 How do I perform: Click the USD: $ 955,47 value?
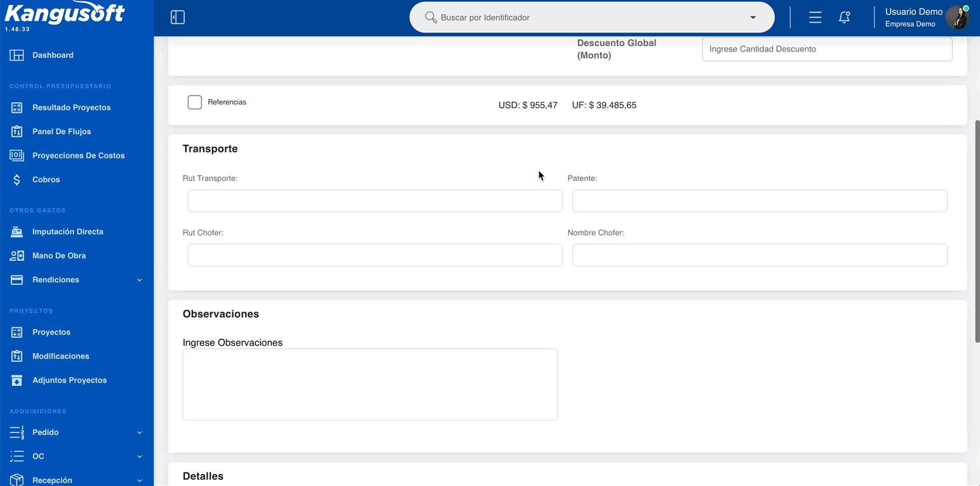(528, 105)
